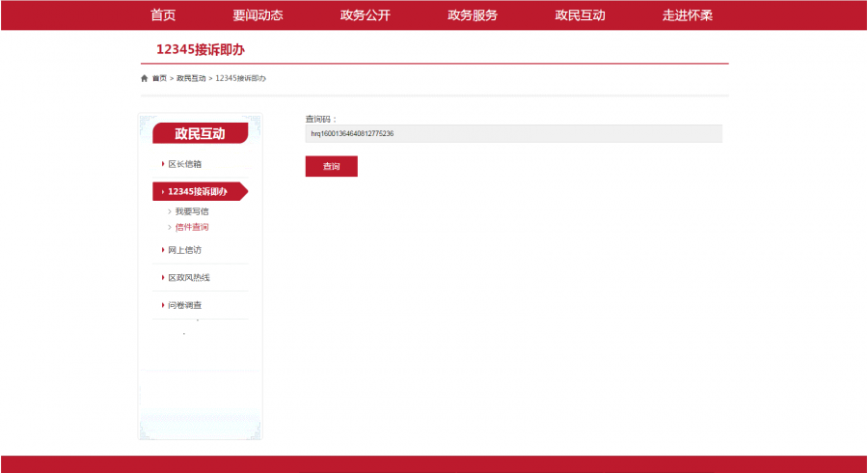868x473 pixels.
Task: Open 我要写信 in the sidebar submenu
Action: (x=191, y=211)
